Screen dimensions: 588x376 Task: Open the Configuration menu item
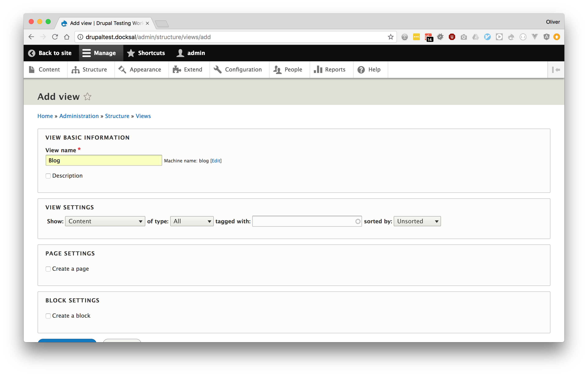238,70
